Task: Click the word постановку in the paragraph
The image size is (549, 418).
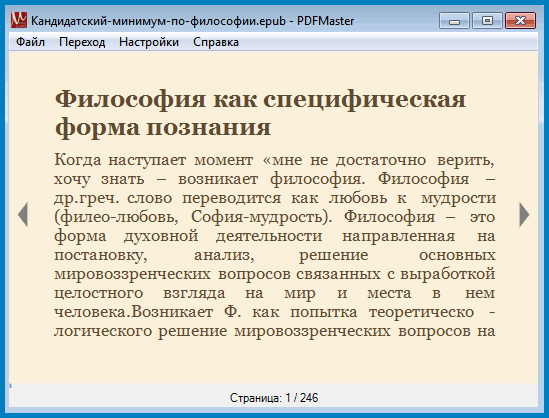Action: point(101,255)
